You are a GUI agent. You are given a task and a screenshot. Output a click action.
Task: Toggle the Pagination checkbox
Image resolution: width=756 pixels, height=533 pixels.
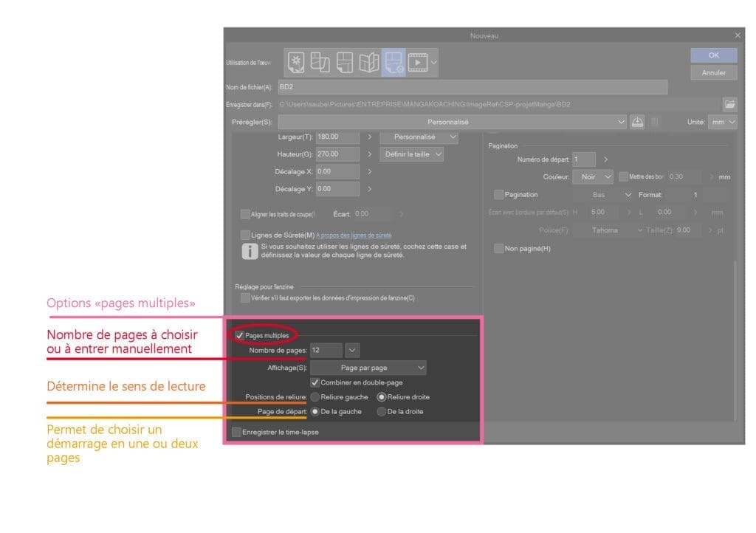point(498,195)
